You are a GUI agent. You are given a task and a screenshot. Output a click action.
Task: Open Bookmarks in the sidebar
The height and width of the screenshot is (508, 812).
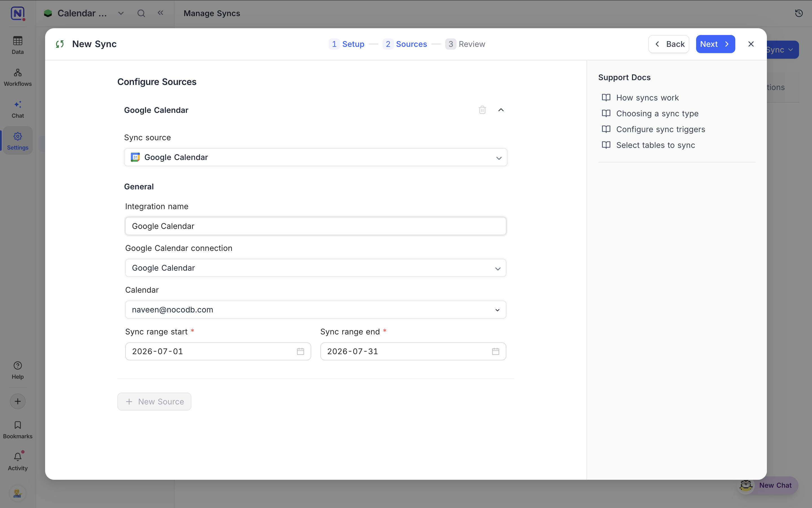18,430
